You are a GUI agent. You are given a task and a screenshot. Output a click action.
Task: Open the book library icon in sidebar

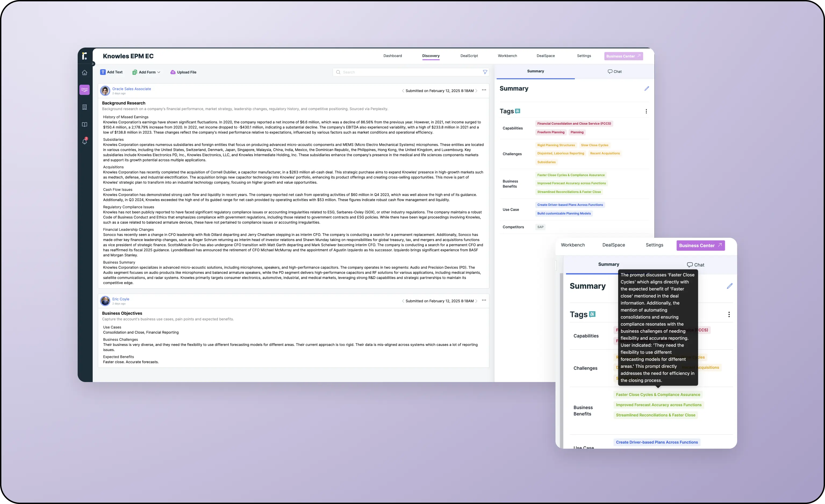point(84,124)
